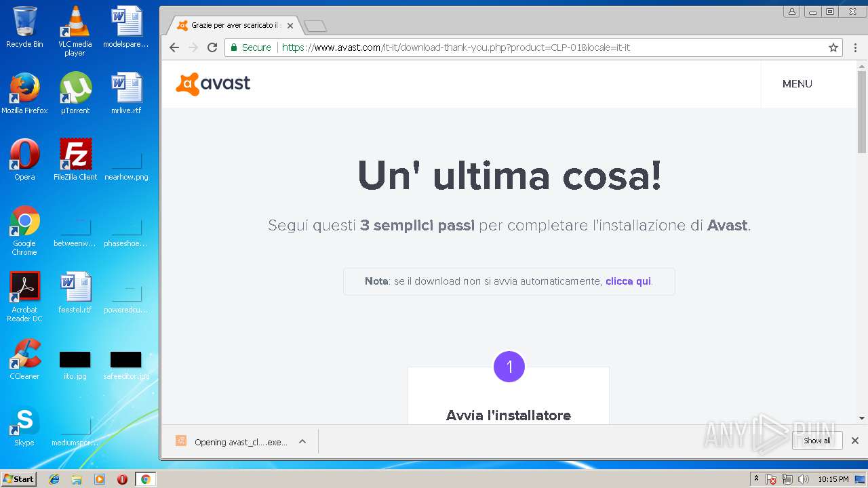Viewport: 868px width, 488px height.
Task: Select the mrlive.rtf file on the desktop
Action: click(x=126, y=94)
